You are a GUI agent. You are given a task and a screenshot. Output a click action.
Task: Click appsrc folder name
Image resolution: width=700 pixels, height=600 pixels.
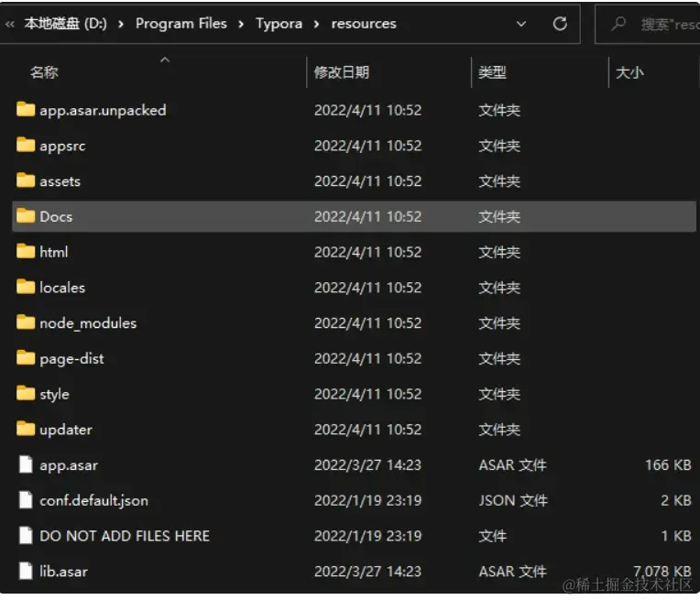[62, 146]
